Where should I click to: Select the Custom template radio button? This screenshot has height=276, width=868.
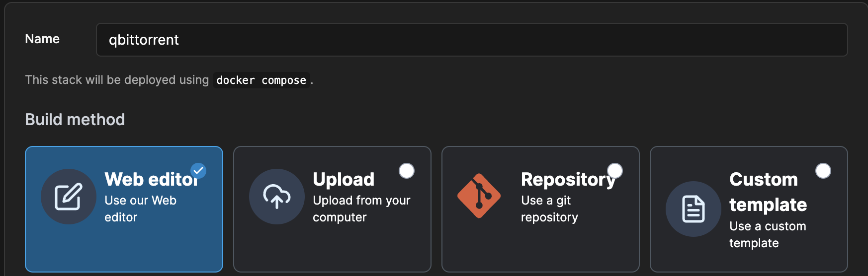[823, 171]
